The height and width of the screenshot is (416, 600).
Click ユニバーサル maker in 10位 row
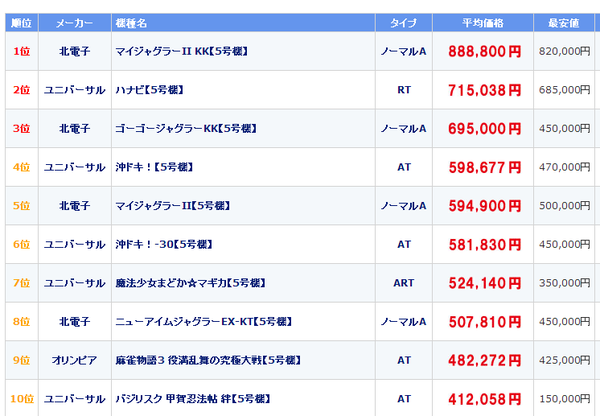pos(75,399)
